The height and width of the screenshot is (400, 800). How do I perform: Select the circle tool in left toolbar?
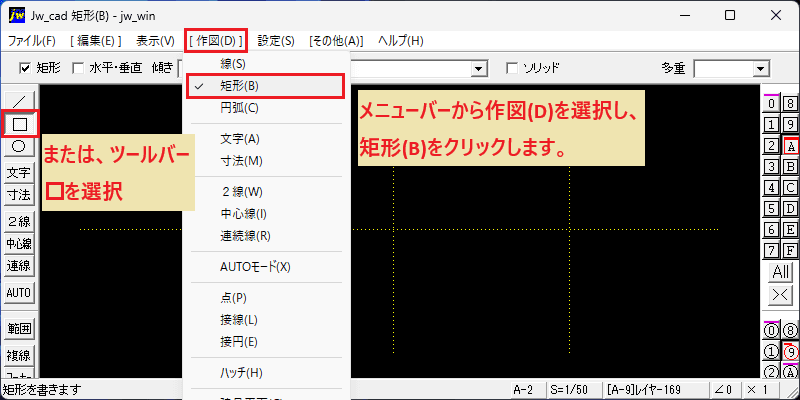click(19, 147)
